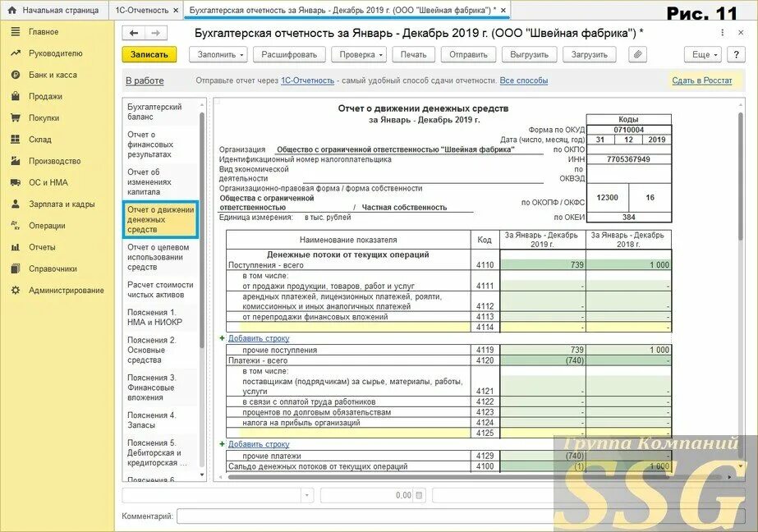Open Покупки cart icon
Screen dimensions: 758x532
click(16, 118)
